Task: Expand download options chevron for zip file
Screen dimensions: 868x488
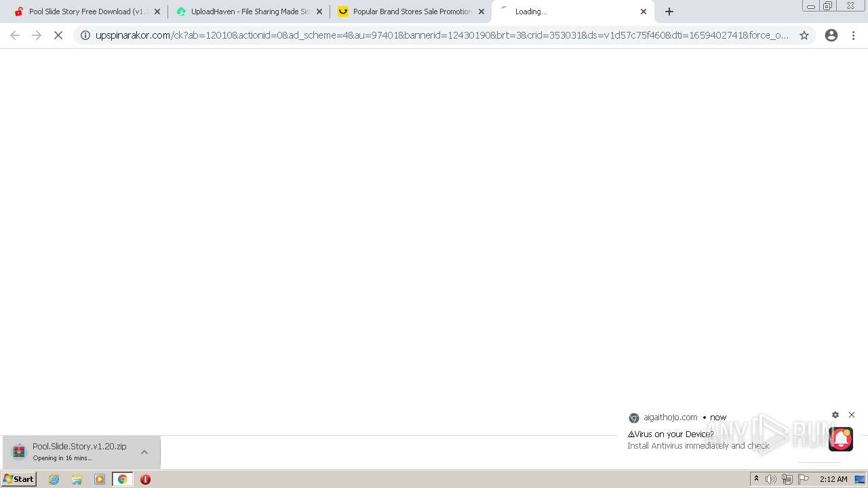Action: [144, 452]
